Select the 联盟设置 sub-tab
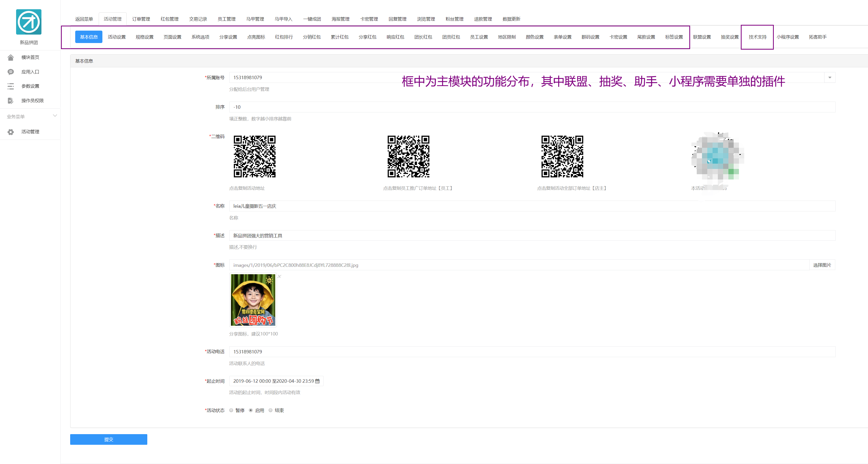The height and width of the screenshot is (464, 868). [702, 37]
